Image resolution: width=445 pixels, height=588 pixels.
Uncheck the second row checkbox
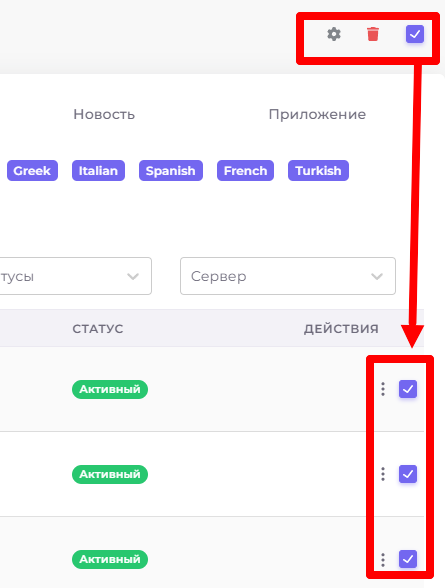point(408,474)
